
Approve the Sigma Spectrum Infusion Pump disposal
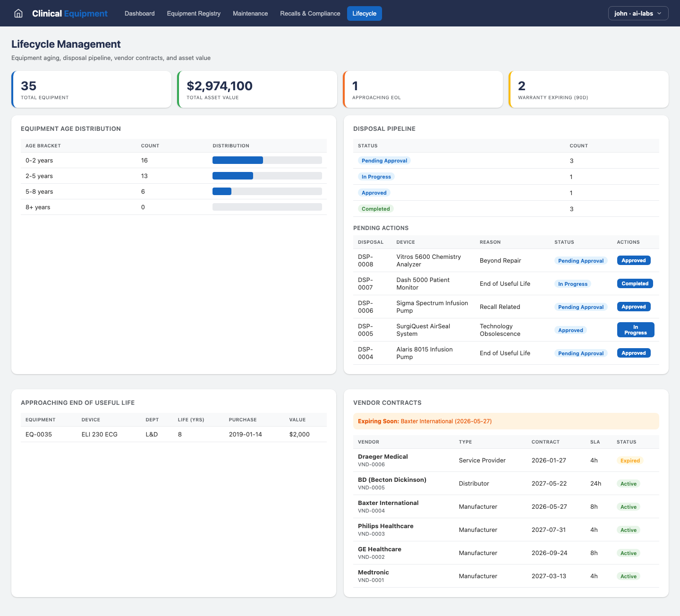coord(634,307)
